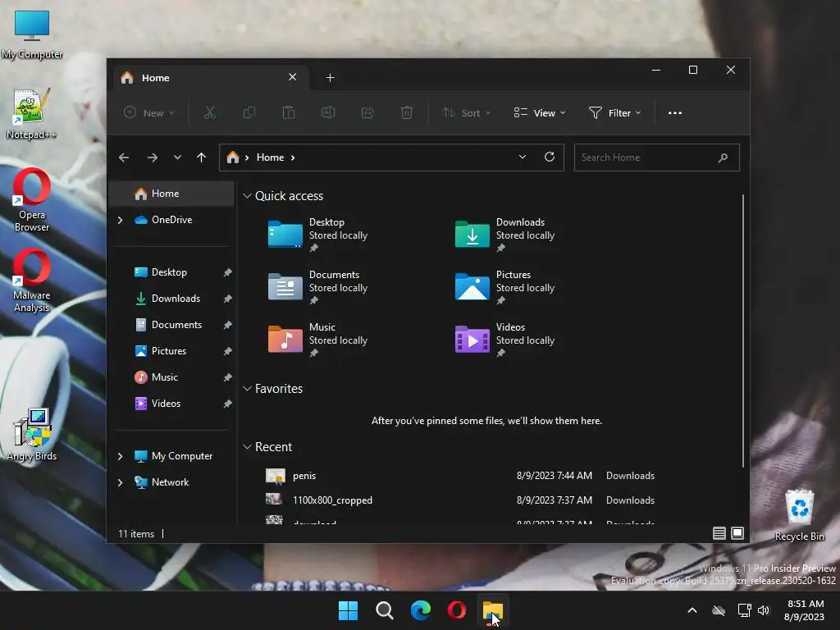This screenshot has width=840, height=630.
Task: Select Videos in the navigation pane
Action: coord(172,404)
